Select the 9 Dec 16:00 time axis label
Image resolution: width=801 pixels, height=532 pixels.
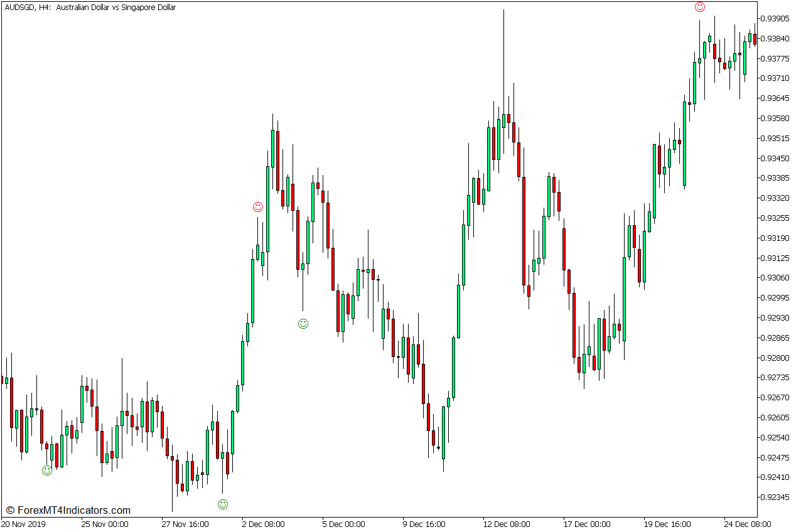(x=424, y=524)
